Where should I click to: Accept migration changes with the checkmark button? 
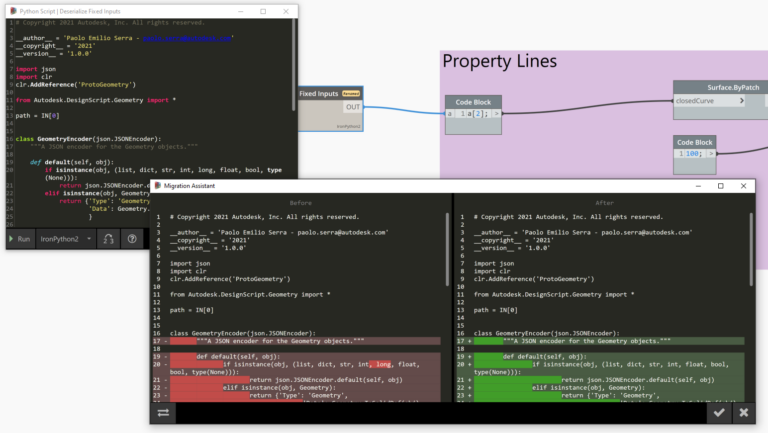point(719,413)
